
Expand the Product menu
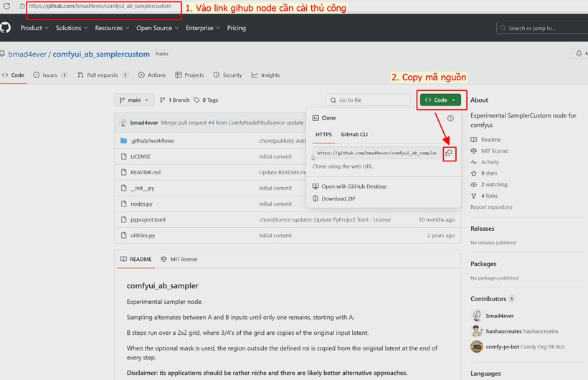pyautogui.click(x=34, y=28)
